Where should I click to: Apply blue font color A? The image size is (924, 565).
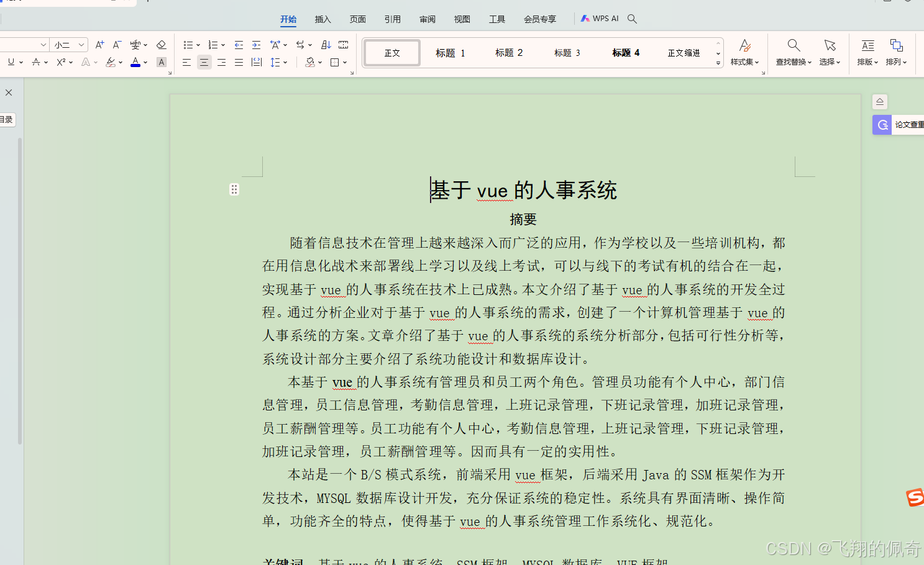(135, 62)
